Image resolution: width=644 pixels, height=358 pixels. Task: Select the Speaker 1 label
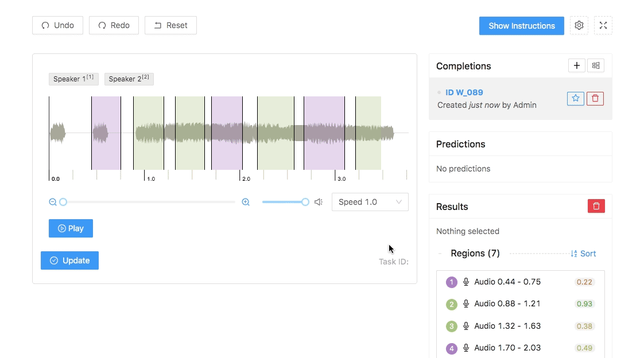(73, 79)
